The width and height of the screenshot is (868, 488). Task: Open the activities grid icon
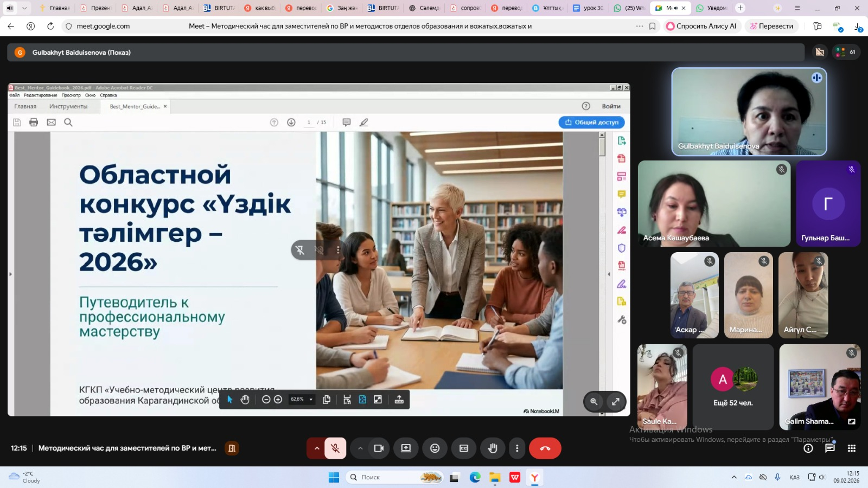pos(851,448)
